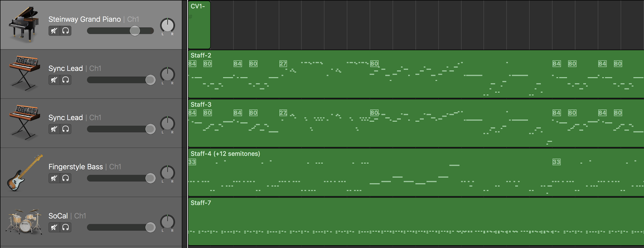644x248 pixels.
Task: Select the Staff-4 (+12 semitones) region
Action: click(x=416, y=173)
